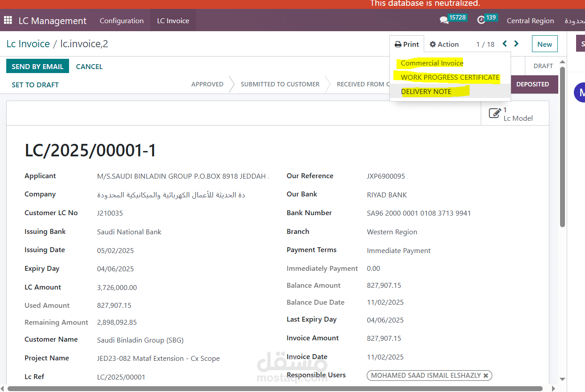Image resolution: width=585 pixels, height=392 pixels.
Task: Click the Remaining Amount 2,898,092.85
Action: (117, 322)
